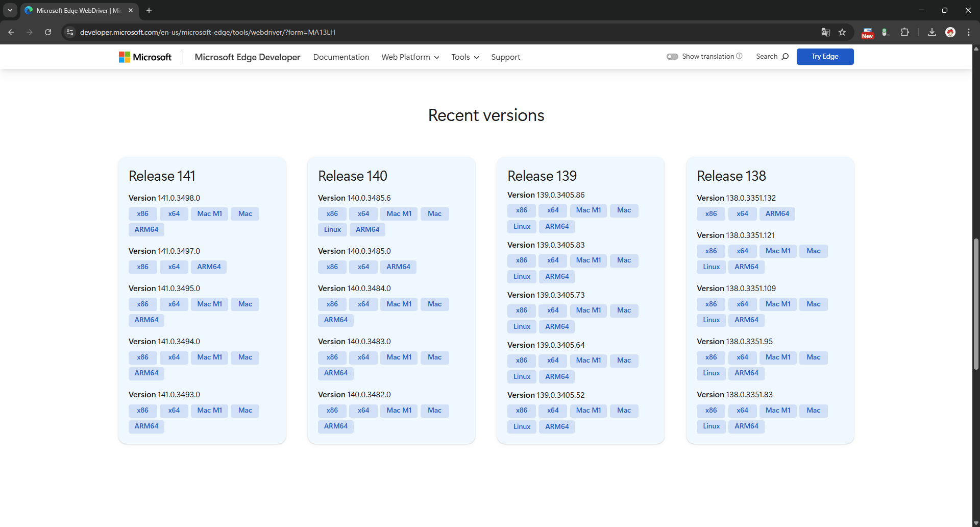
Task: Open a new tab with the plus icon
Action: (x=149, y=10)
